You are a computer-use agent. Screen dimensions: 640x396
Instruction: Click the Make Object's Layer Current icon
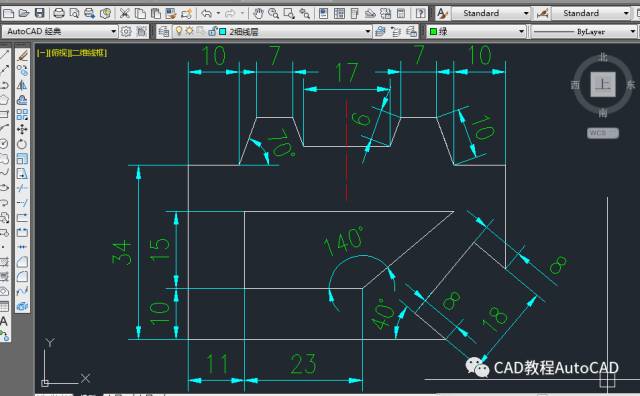380,31
